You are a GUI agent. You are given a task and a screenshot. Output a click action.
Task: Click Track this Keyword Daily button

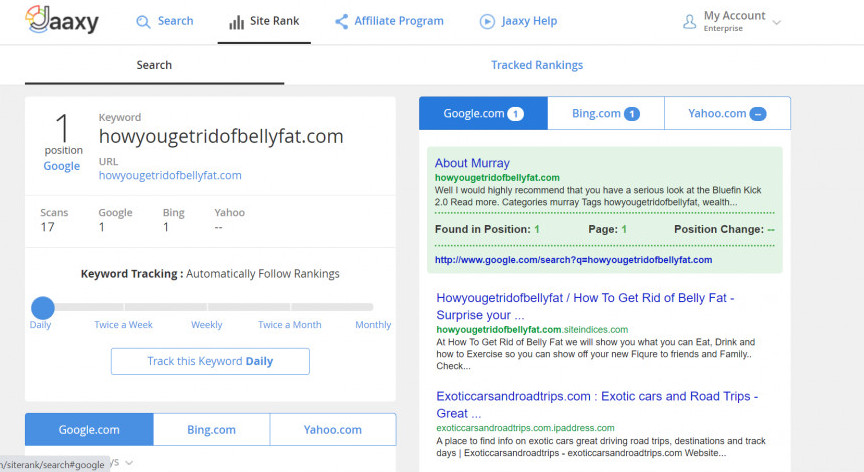(210, 361)
